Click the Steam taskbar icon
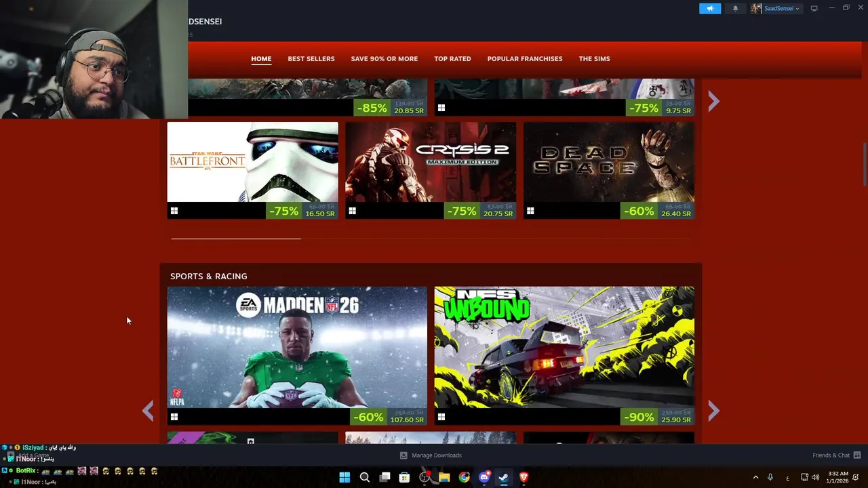Viewport: 868px width, 488px height. coord(504,477)
